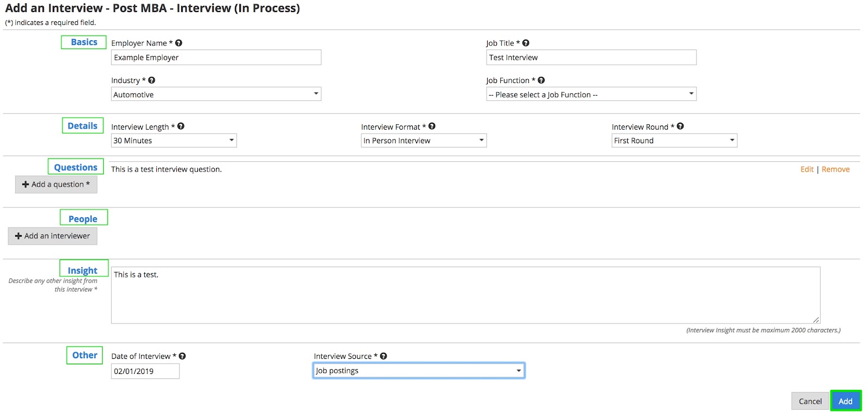Expand the Interview Length dropdown
The height and width of the screenshot is (412, 868).
pos(174,141)
